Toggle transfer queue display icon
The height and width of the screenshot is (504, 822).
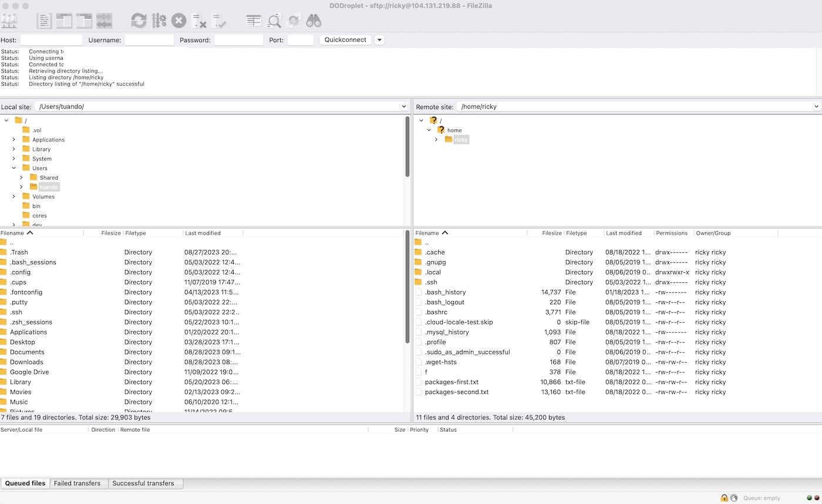point(105,21)
